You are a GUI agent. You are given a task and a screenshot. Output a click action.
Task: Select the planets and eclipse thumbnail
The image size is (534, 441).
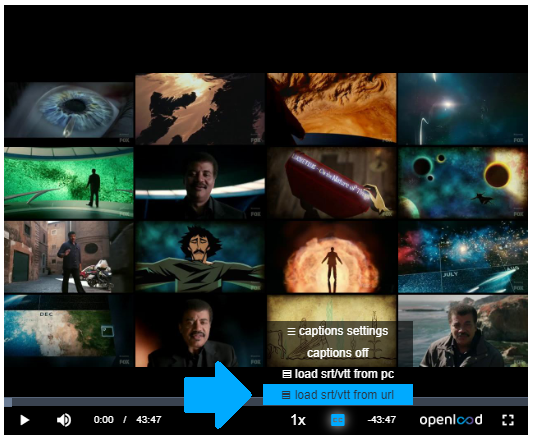[463, 183]
